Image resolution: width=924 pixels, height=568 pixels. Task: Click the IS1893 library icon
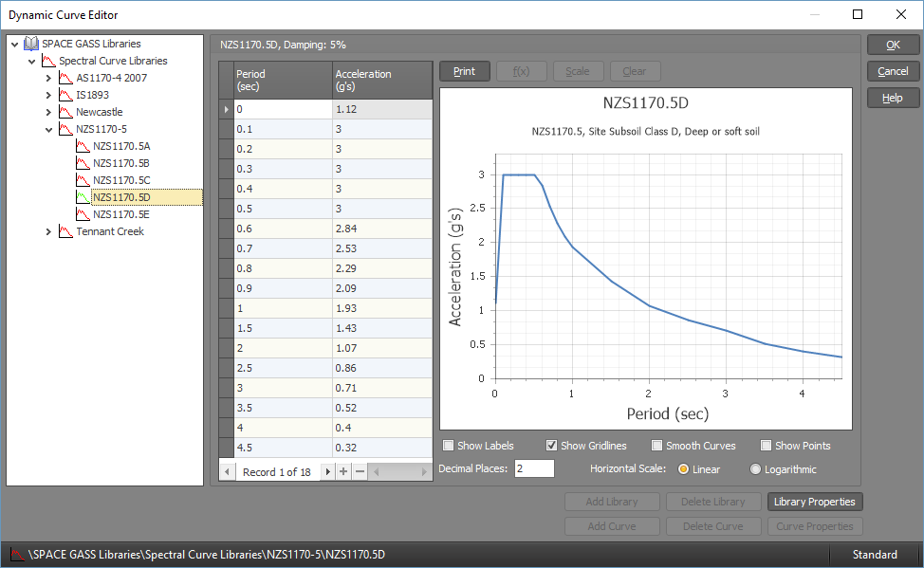click(65, 95)
